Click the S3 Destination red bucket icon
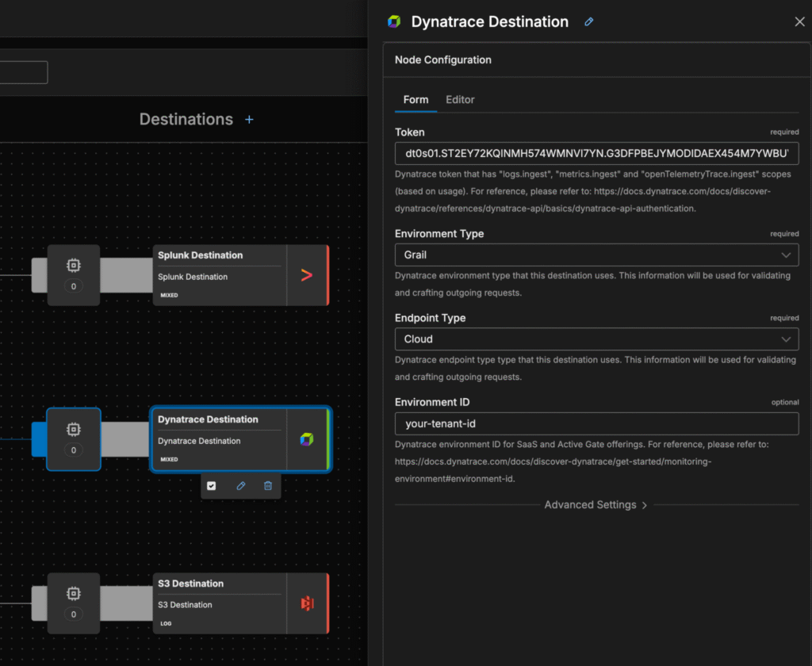The width and height of the screenshot is (812, 666). click(x=307, y=603)
